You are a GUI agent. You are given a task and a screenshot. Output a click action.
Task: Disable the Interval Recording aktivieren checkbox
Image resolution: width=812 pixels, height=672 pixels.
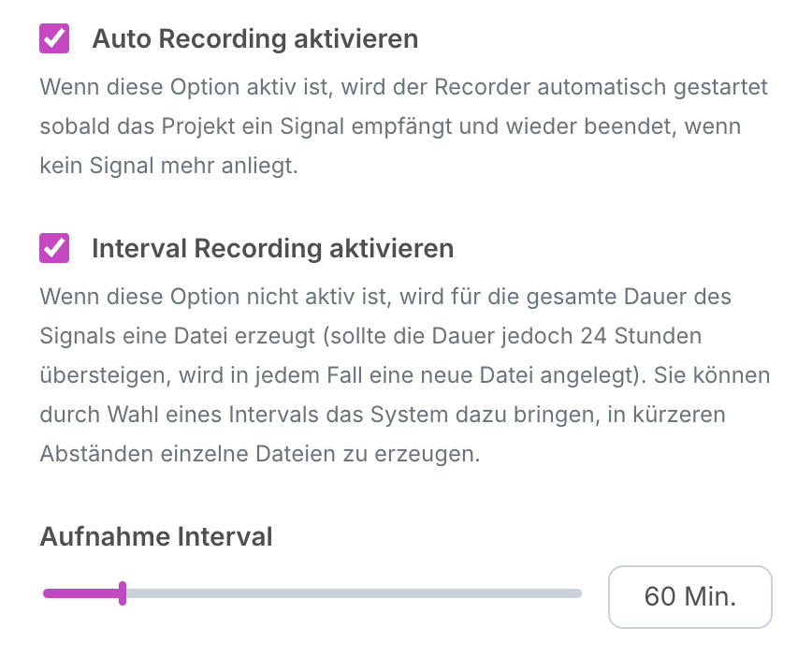(x=54, y=248)
